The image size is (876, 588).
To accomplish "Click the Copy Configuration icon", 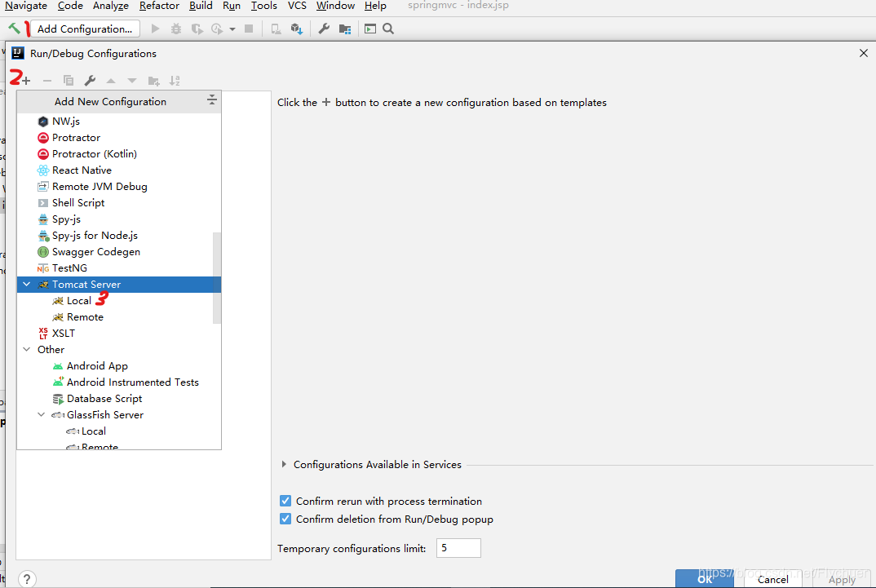I will (x=69, y=81).
